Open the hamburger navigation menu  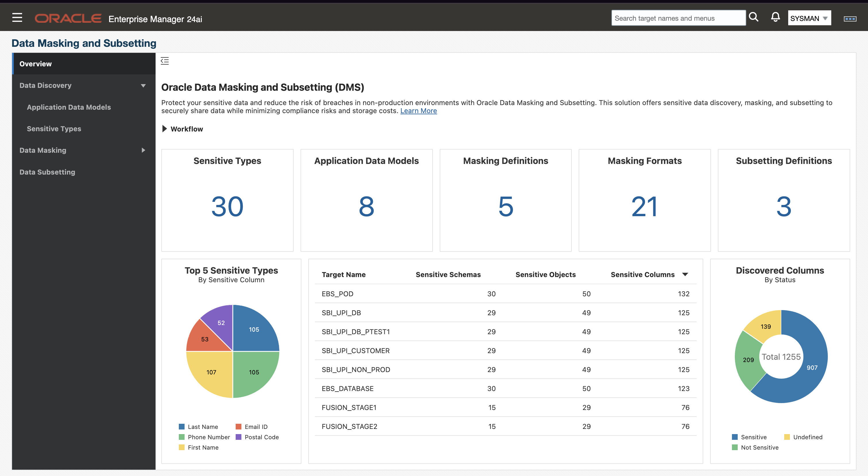(x=17, y=18)
